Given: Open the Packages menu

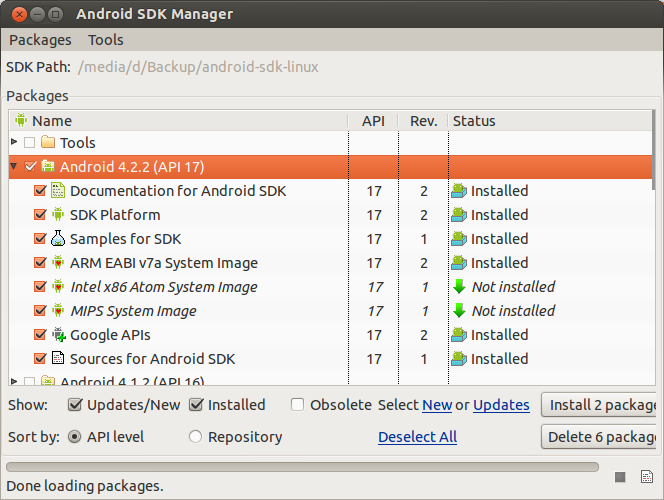Looking at the screenshot, I should point(40,40).
